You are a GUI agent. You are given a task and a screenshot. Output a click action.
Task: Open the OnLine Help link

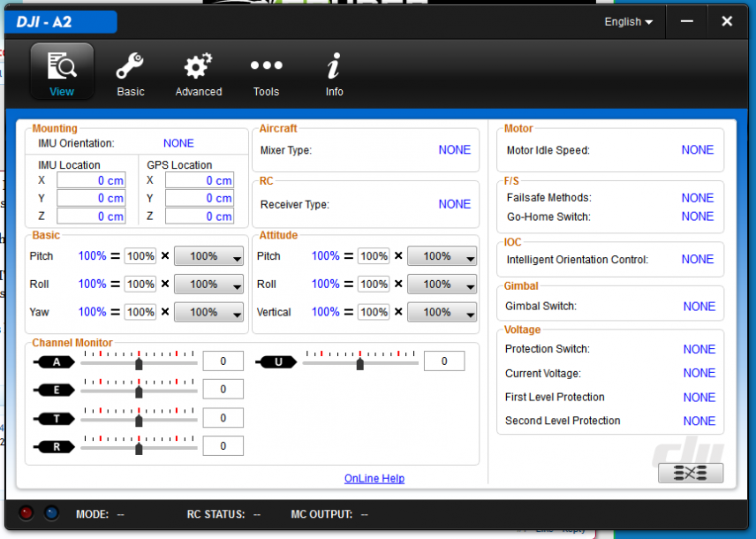click(x=374, y=478)
